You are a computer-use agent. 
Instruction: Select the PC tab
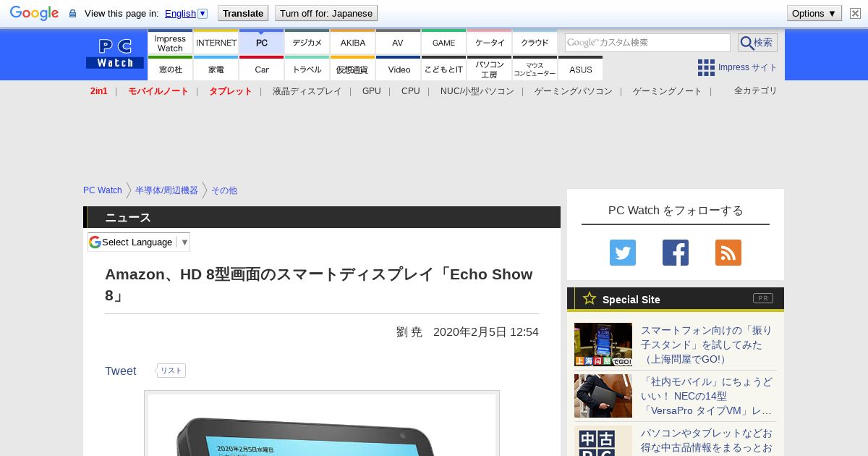(x=262, y=43)
